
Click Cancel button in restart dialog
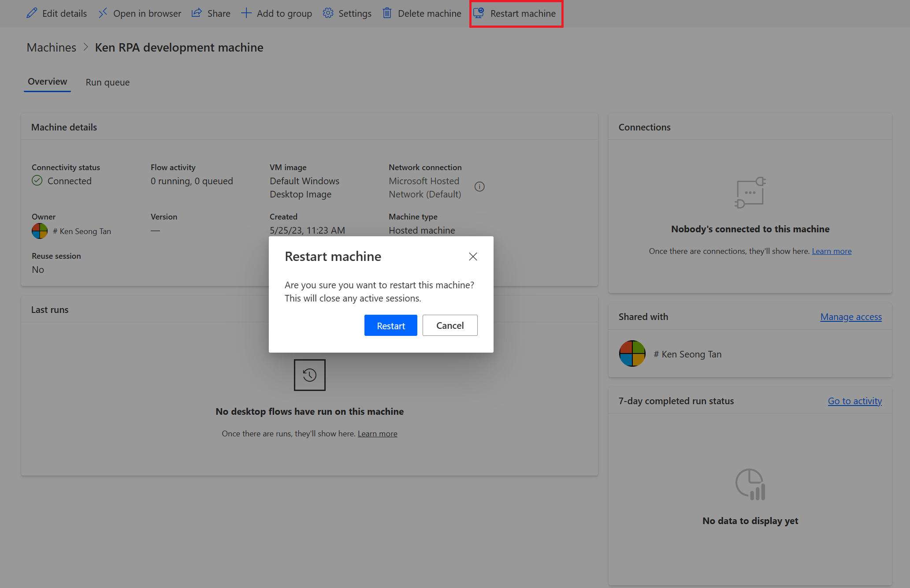449,325
